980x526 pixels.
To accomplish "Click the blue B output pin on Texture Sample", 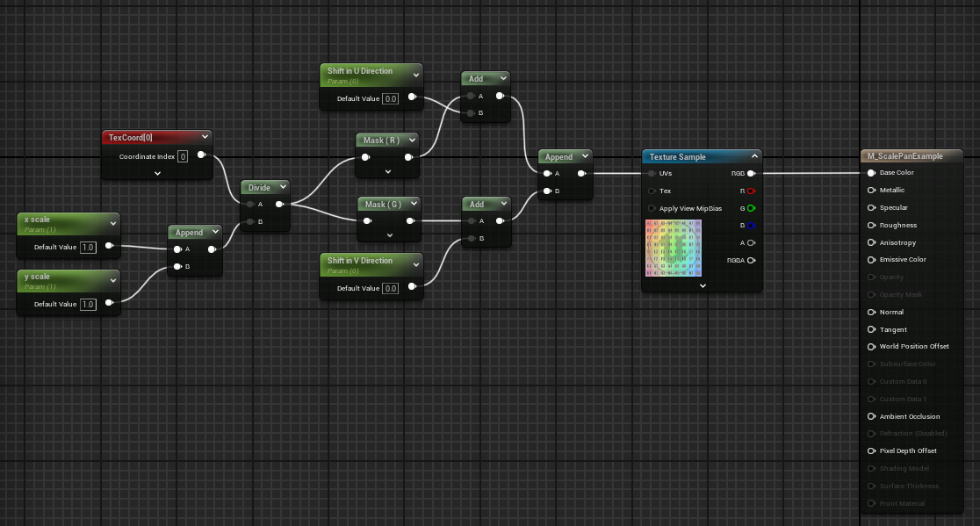I will click(751, 226).
